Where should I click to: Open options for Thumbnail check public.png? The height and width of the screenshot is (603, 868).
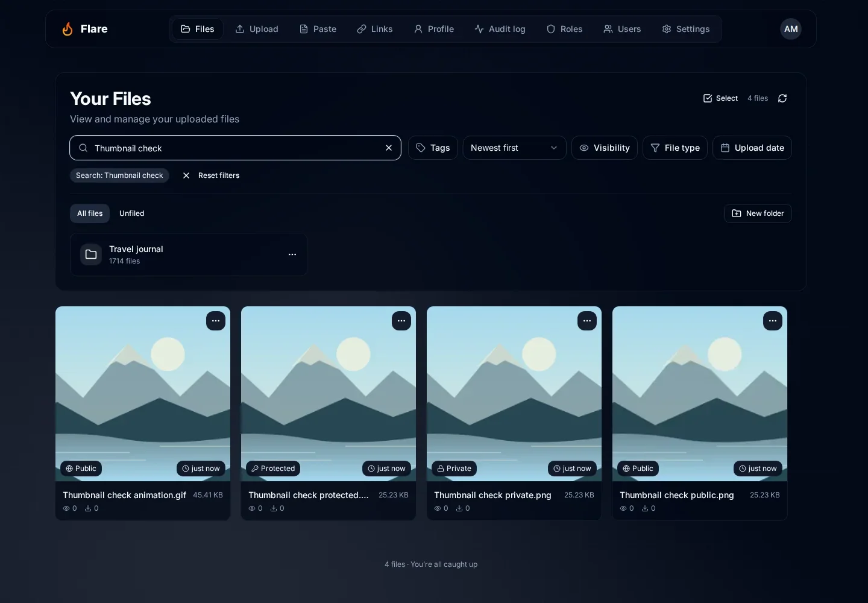pyautogui.click(x=773, y=321)
